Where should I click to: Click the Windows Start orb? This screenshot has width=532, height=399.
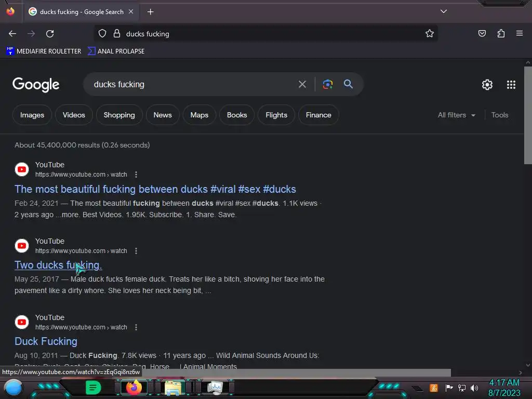click(x=14, y=388)
